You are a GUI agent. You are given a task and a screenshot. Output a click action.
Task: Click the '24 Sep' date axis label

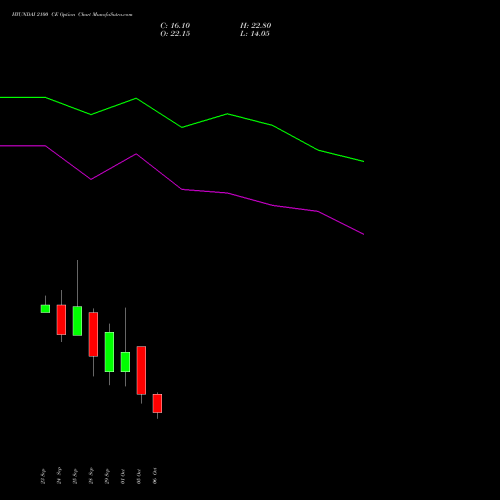click(59, 476)
